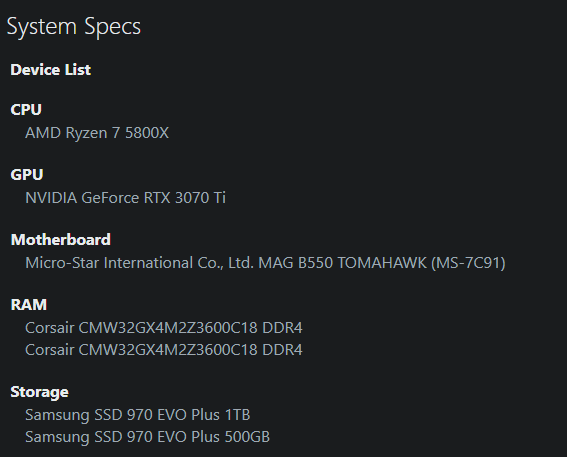Screen dimensions: 567x457
Task: Click the System Specs heading
Action: [74, 27]
